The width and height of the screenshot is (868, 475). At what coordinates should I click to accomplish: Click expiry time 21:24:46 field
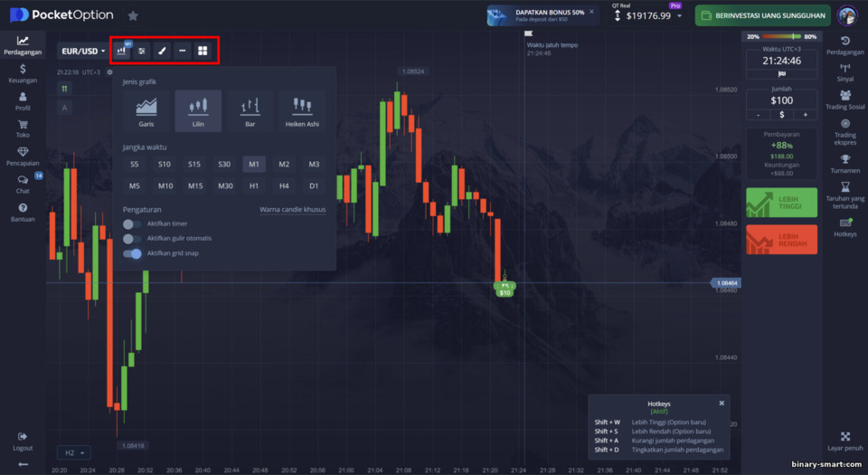coord(781,61)
